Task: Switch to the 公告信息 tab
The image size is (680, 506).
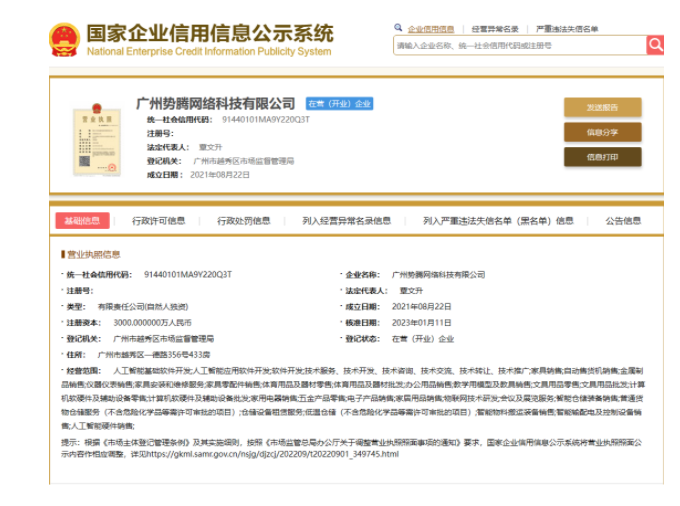Action: click(623, 221)
